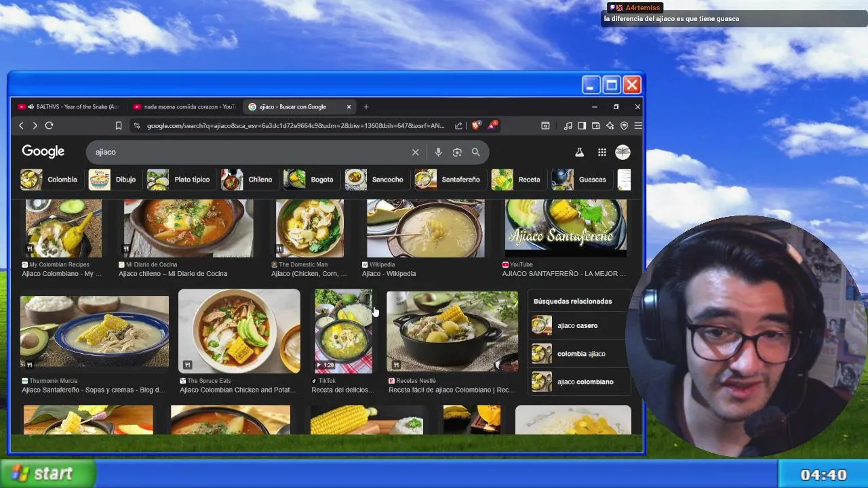The width and height of the screenshot is (868, 488).
Task: Reload the Google search page
Action: [49, 125]
